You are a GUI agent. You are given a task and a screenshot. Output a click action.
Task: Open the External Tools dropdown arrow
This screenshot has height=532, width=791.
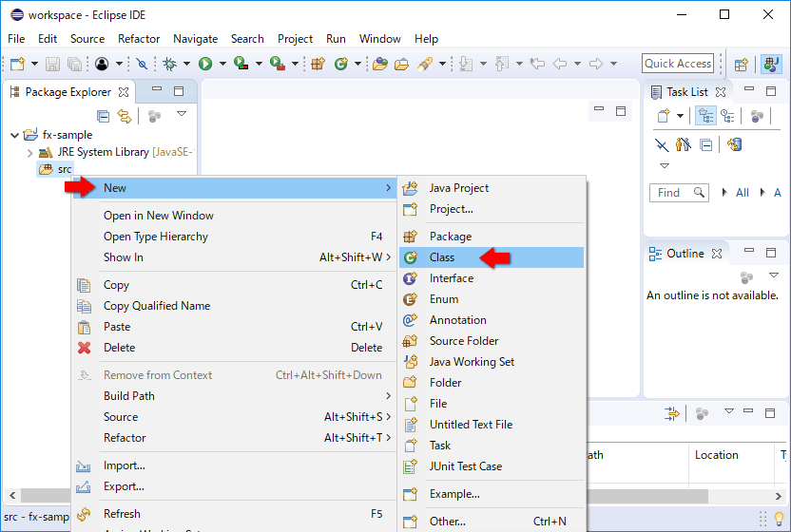click(x=295, y=64)
